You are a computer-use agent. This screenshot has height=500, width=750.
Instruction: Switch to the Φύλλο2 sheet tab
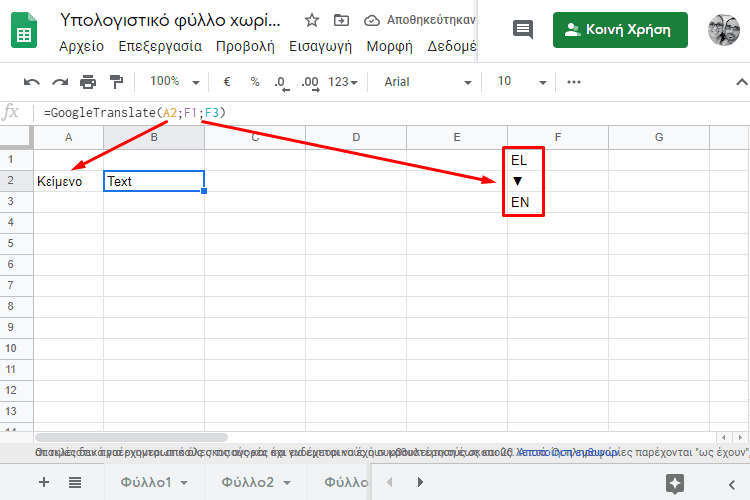[x=248, y=482]
